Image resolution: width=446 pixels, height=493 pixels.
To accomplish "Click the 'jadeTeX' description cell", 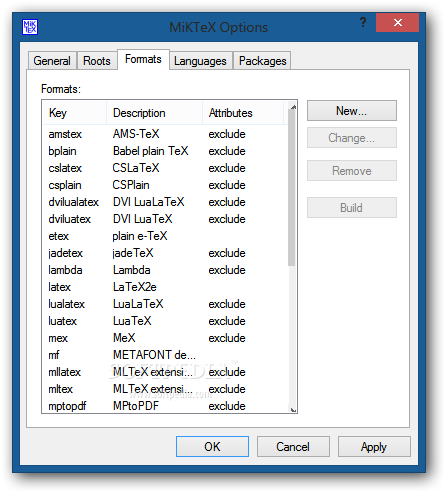I will point(133,253).
